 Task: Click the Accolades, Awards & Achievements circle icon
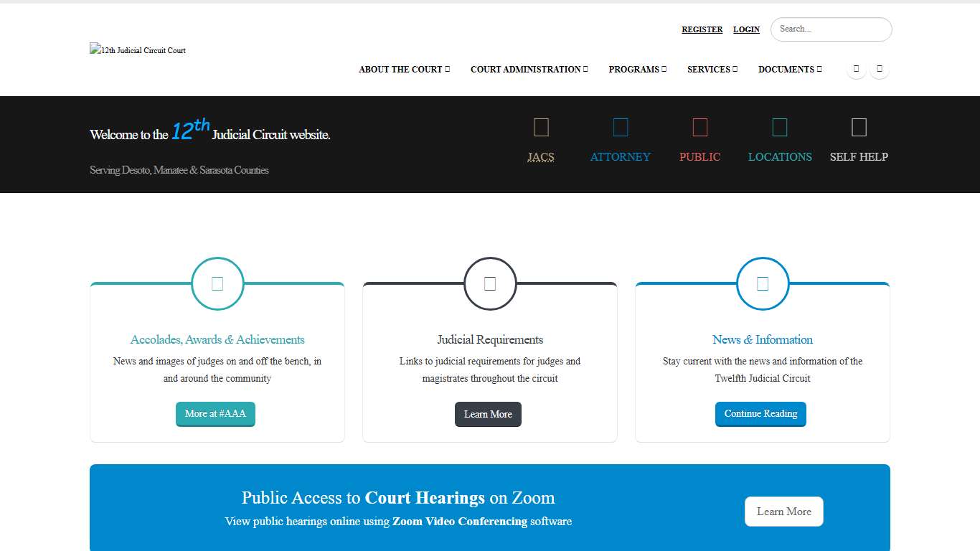pyautogui.click(x=217, y=283)
